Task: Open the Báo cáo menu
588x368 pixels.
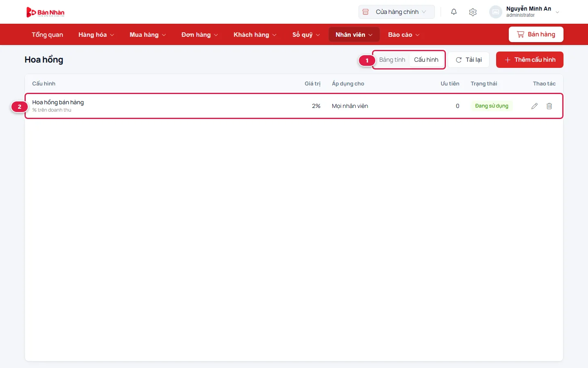Action: click(x=404, y=35)
